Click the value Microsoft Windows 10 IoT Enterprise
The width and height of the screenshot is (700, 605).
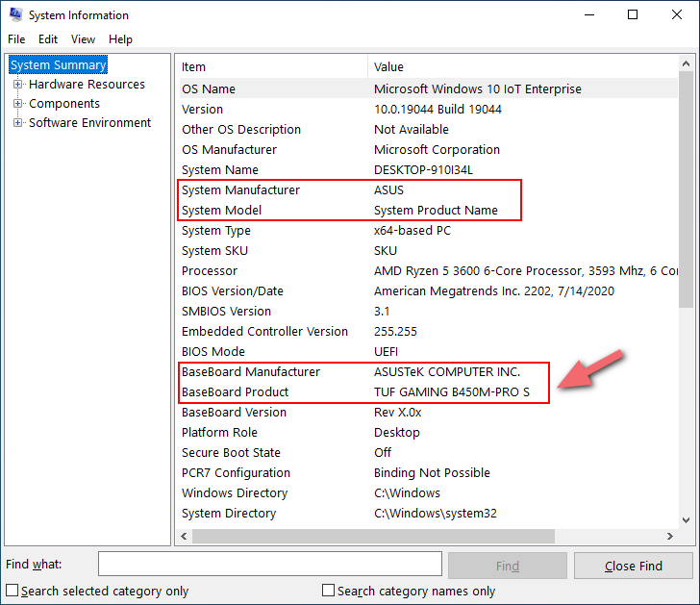click(x=478, y=88)
